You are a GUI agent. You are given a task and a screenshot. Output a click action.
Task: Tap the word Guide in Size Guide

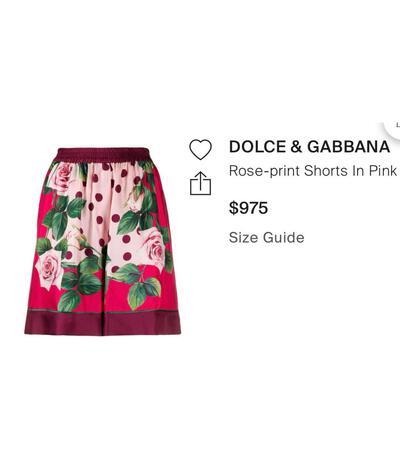point(284,238)
